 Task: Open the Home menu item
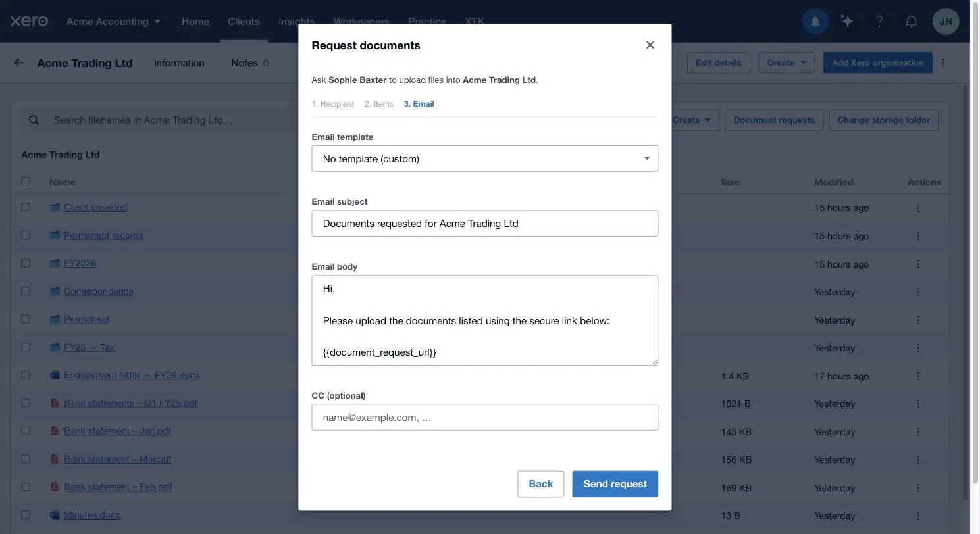click(x=195, y=22)
